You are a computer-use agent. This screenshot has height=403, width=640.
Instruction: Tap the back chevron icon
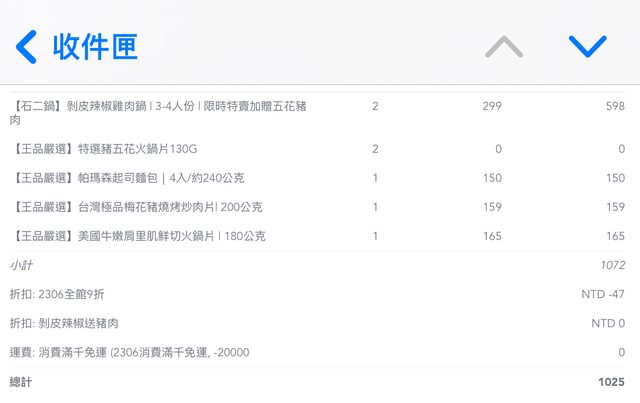tap(26, 46)
